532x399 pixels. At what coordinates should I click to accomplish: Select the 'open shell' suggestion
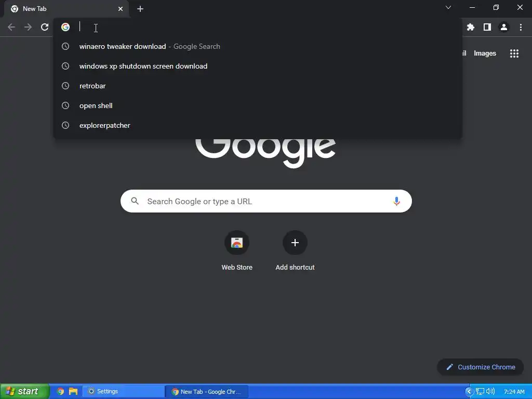258,105
